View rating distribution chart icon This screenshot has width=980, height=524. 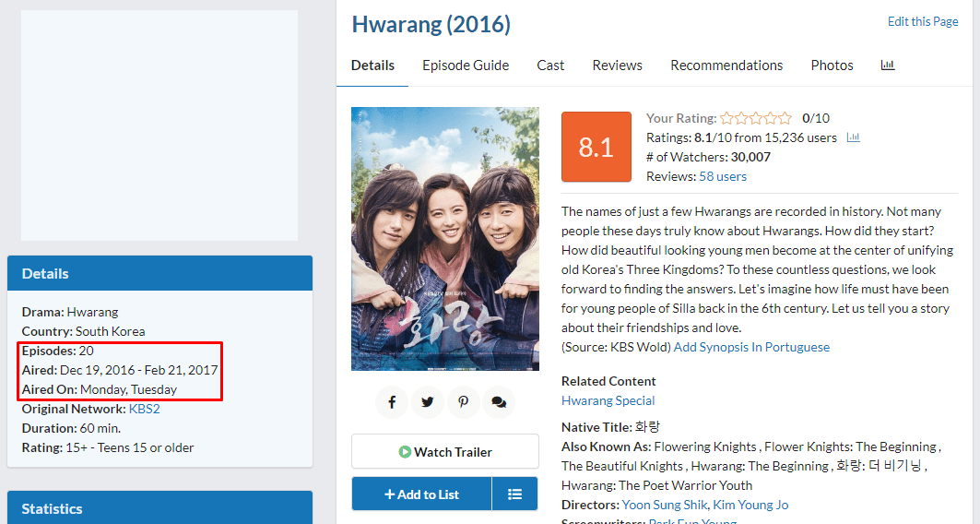(853, 137)
